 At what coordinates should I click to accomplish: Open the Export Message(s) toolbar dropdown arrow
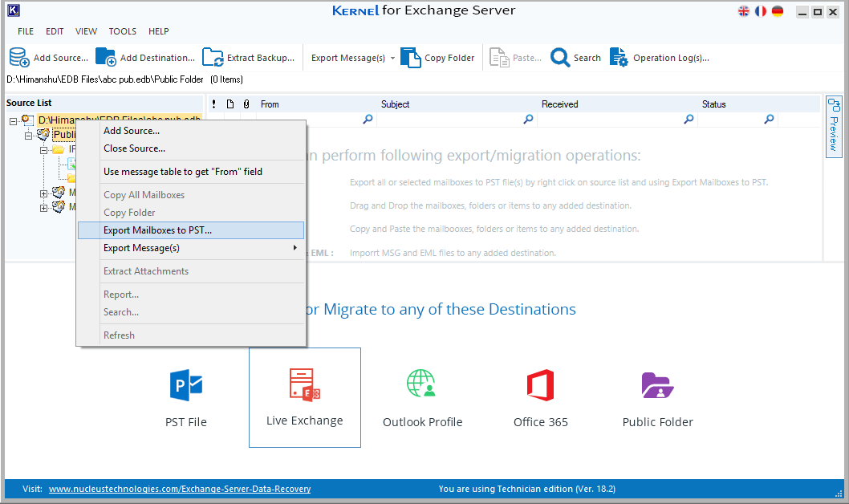[x=392, y=58]
